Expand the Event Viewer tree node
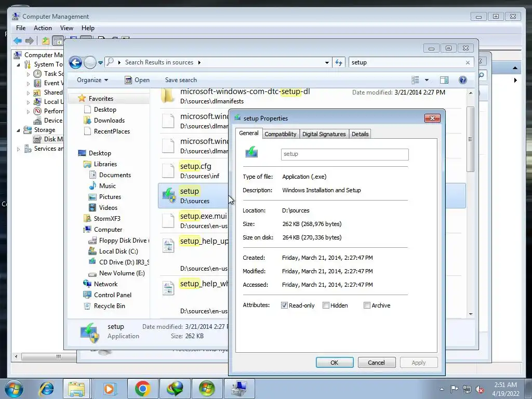The image size is (532, 399). tap(28, 83)
